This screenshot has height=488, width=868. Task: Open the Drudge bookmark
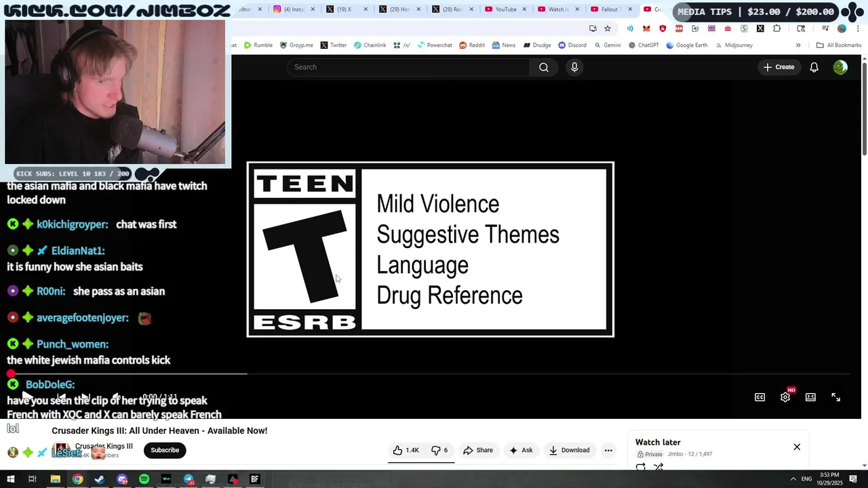(x=537, y=45)
